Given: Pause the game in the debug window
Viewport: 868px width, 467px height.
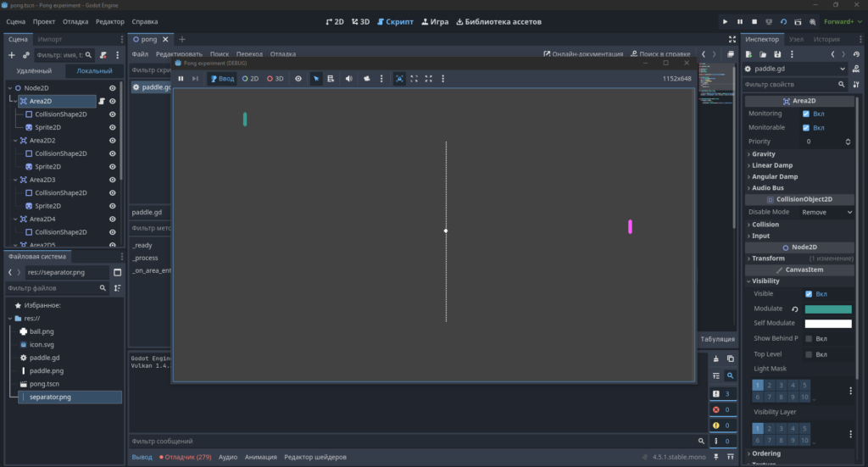Looking at the screenshot, I should tap(181, 79).
